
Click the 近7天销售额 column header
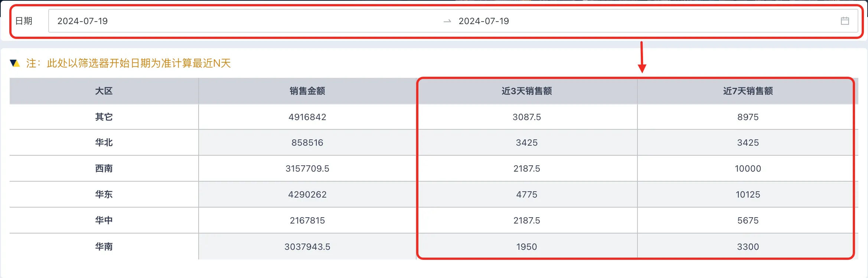click(x=748, y=91)
